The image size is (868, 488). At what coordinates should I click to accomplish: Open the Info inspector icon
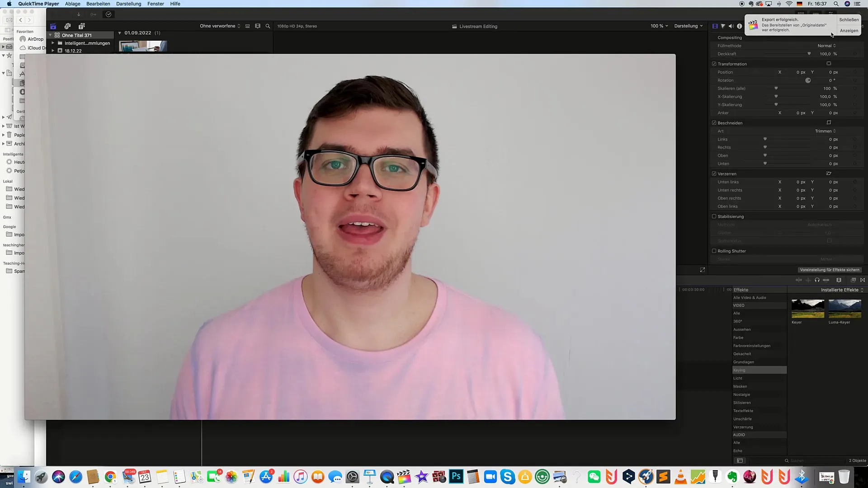point(739,26)
